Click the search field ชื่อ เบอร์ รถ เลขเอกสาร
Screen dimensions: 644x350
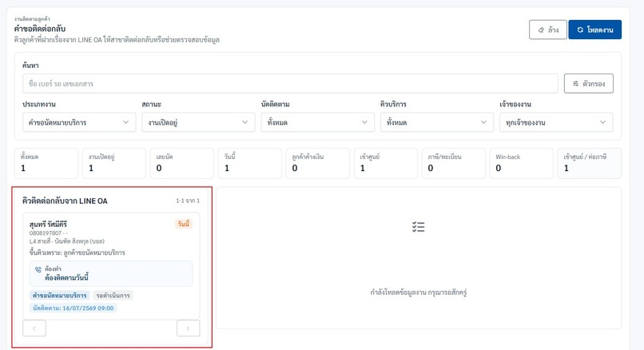click(x=290, y=84)
